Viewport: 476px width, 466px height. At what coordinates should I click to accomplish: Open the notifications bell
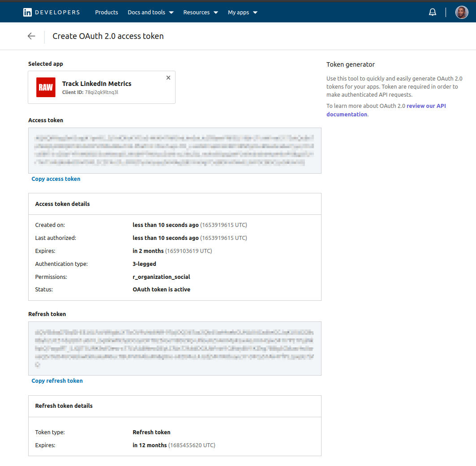pyautogui.click(x=432, y=12)
